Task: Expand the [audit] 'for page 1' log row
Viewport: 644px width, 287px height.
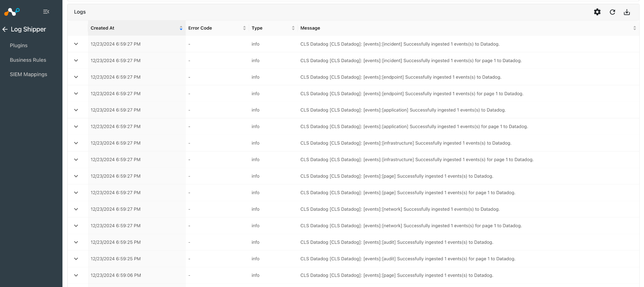Action: (76, 259)
